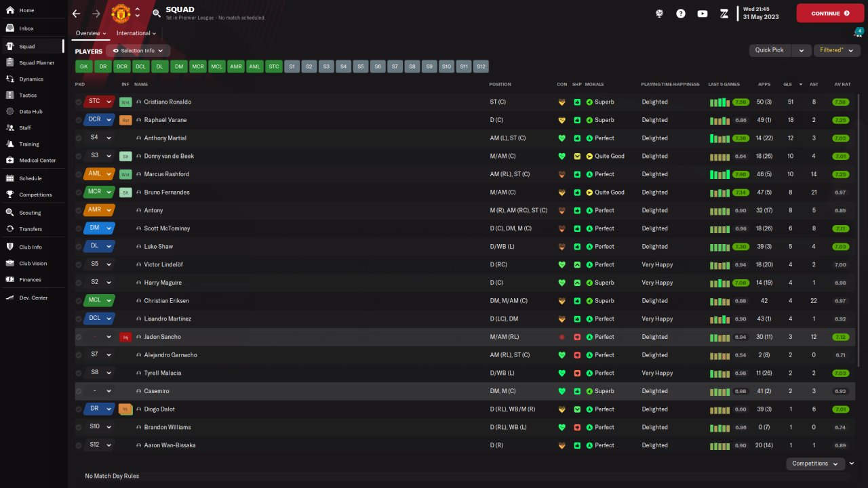Click the collapse chevron right of Competitions
Screen dimensions: 868x488
[x=852, y=464]
